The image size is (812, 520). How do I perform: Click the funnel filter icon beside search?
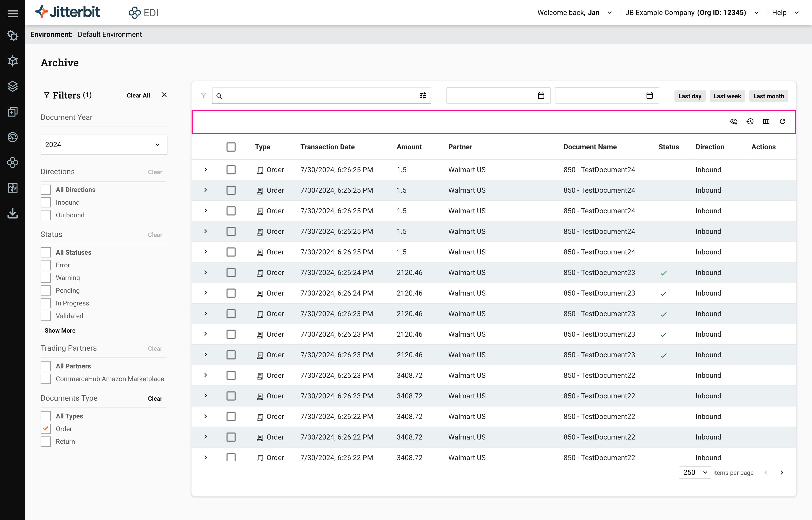(204, 95)
